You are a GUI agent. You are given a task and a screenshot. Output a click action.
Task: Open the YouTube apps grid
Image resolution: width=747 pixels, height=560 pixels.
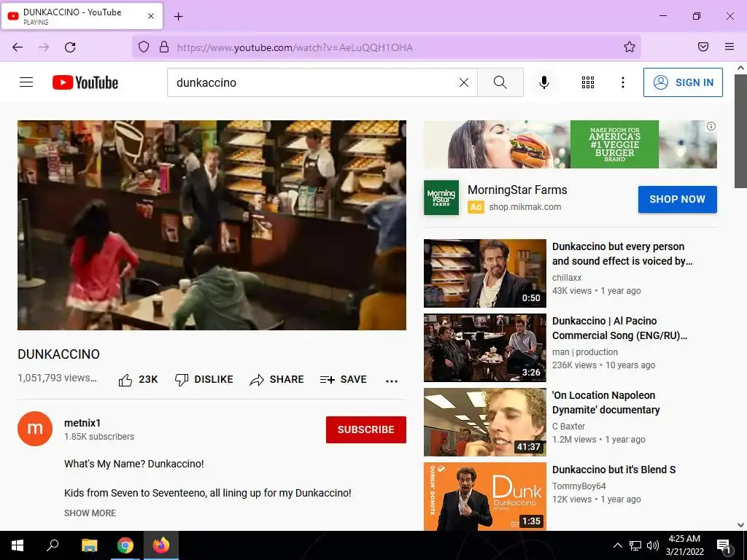pyautogui.click(x=588, y=82)
